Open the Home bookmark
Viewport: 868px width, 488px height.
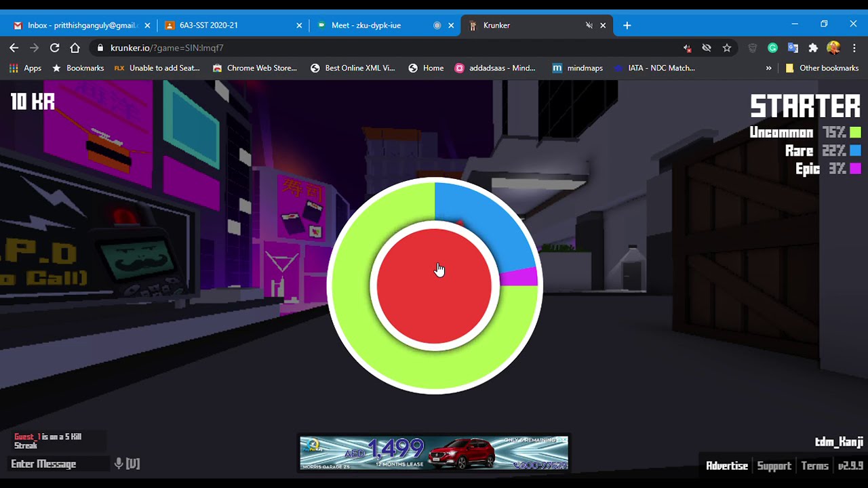[x=426, y=68]
